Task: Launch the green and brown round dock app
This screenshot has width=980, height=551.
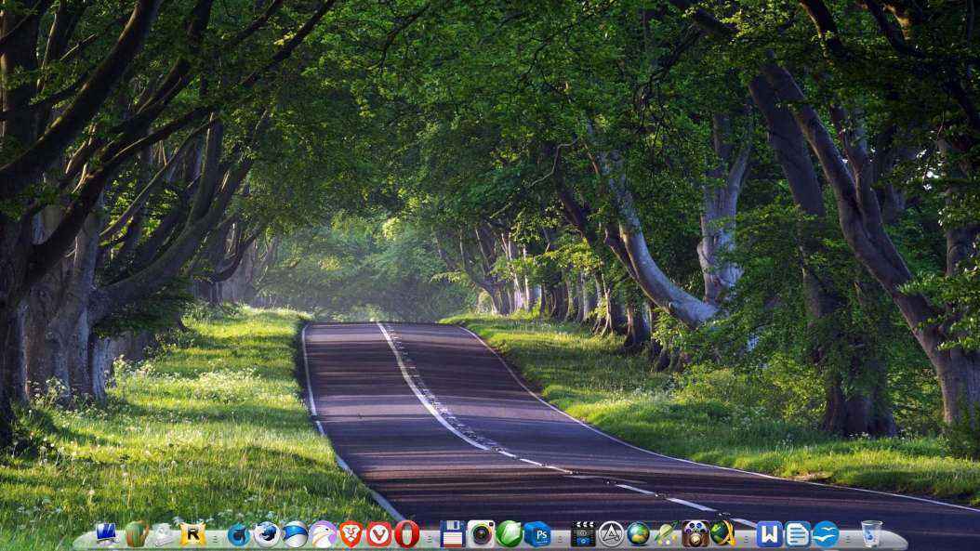Action: coord(136,534)
